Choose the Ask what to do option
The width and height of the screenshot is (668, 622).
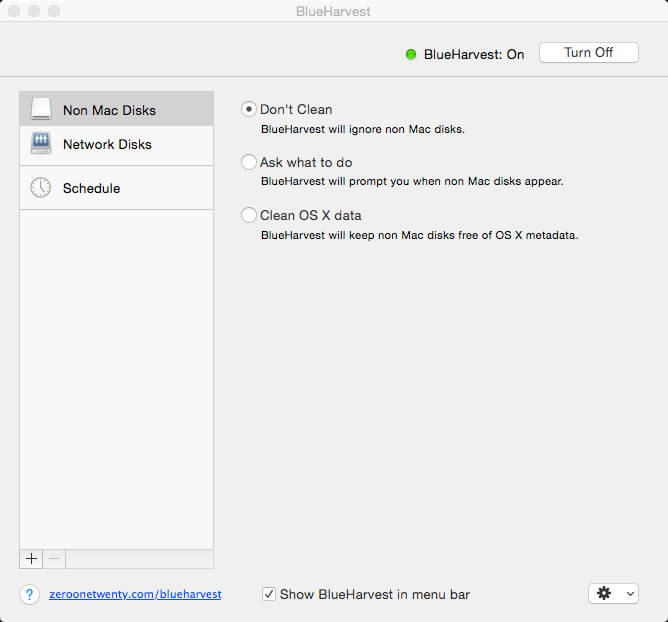[249, 162]
